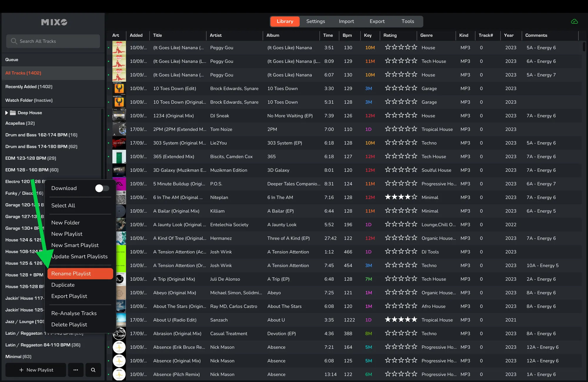
Task: Click the magnifier icon in search field
Action: pos(14,41)
